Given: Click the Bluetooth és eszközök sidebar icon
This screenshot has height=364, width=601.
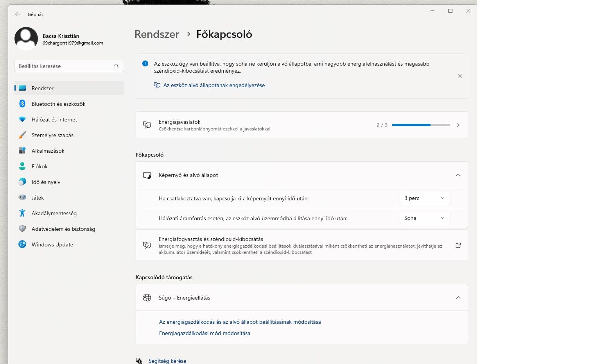Looking at the screenshot, I should click(22, 104).
